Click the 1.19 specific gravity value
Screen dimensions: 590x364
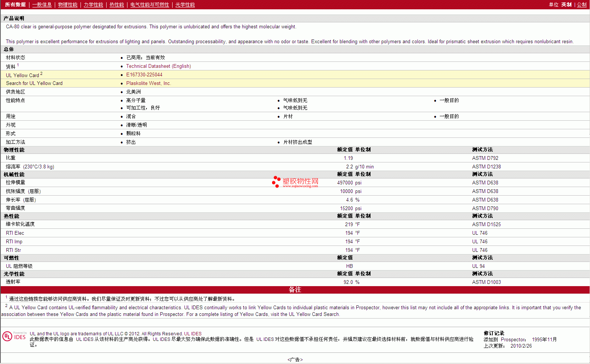(348, 158)
